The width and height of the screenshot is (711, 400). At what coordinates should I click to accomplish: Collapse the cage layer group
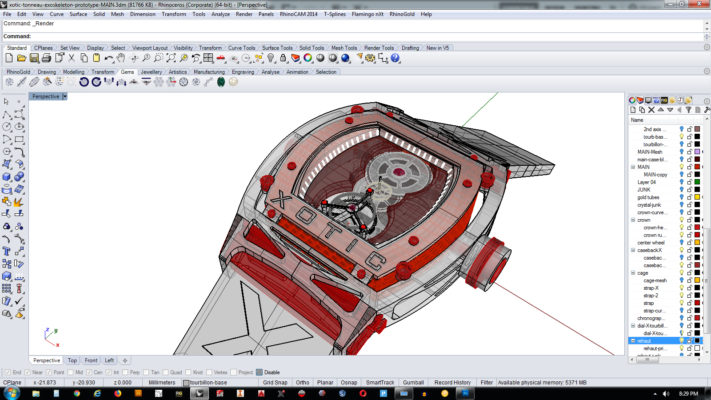(632, 272)
